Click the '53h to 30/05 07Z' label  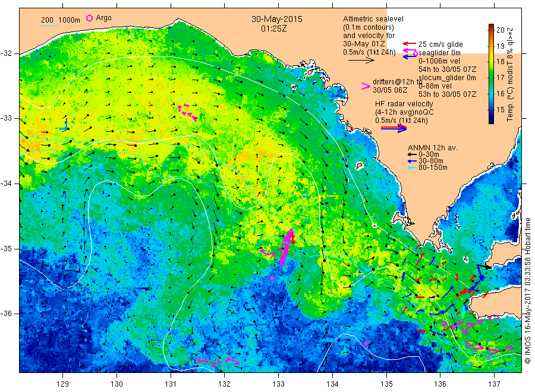(447, 94)
